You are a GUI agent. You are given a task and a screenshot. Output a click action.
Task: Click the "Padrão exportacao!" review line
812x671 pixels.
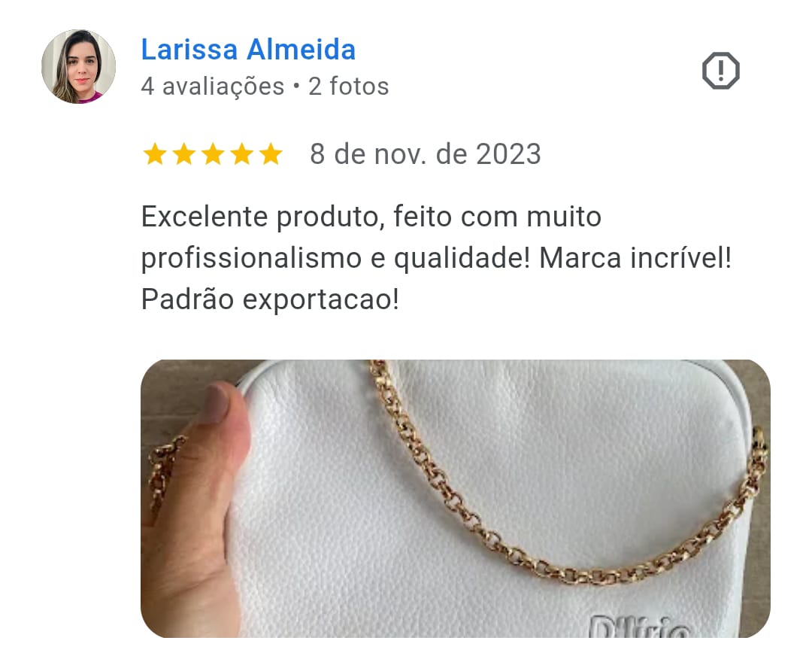(271, 299)
